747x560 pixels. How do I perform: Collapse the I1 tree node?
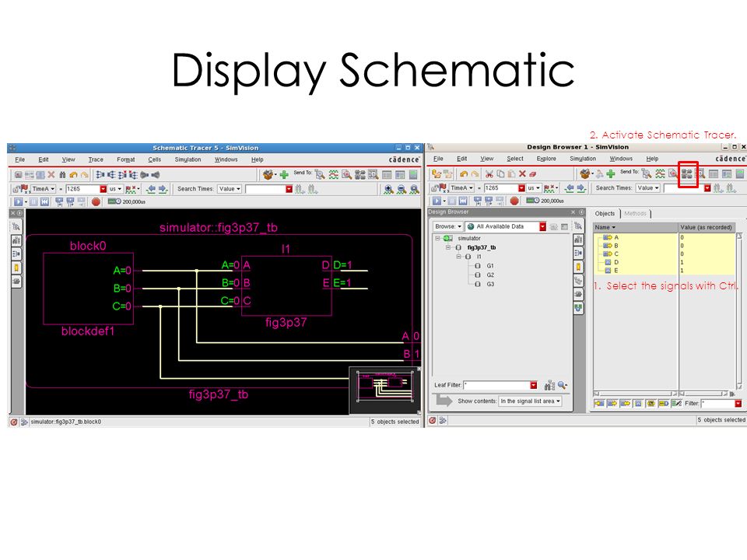click(x=458, y=257)
